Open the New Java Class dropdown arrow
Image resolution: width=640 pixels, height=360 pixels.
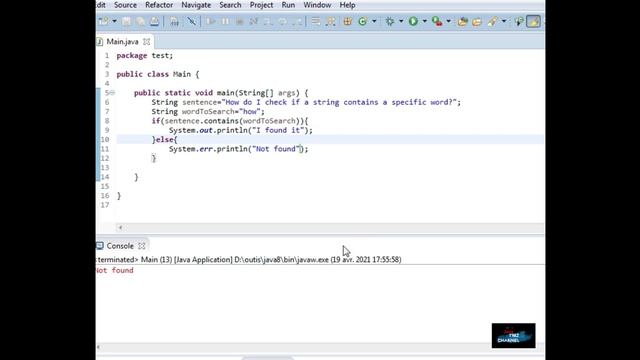tap(374, 21)
